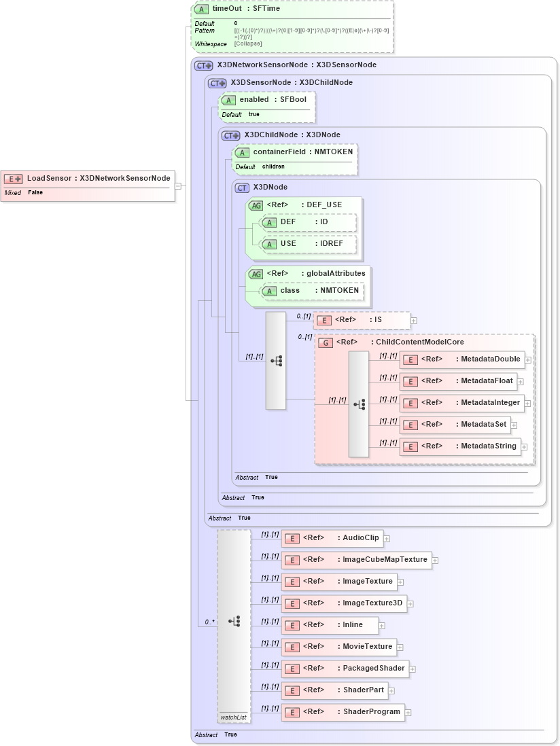The width and height of the screenshot is (560, 746).
Task: Click the MetadataString E icon
Action: click(410, 447)
